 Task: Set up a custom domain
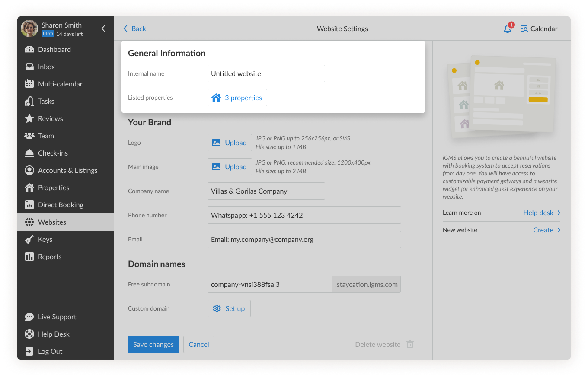[x=229, y=309]
